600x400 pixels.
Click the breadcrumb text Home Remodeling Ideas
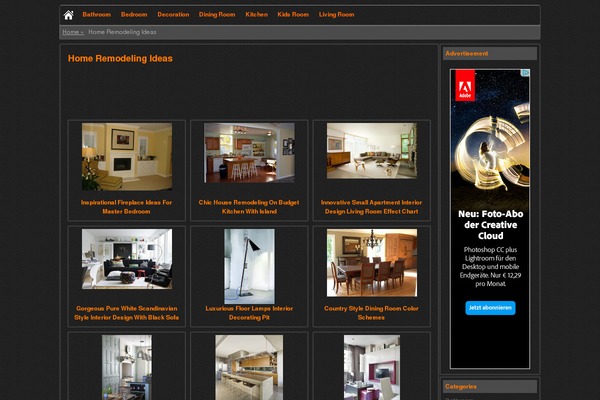pyautogui.click(x=122, y=32)
